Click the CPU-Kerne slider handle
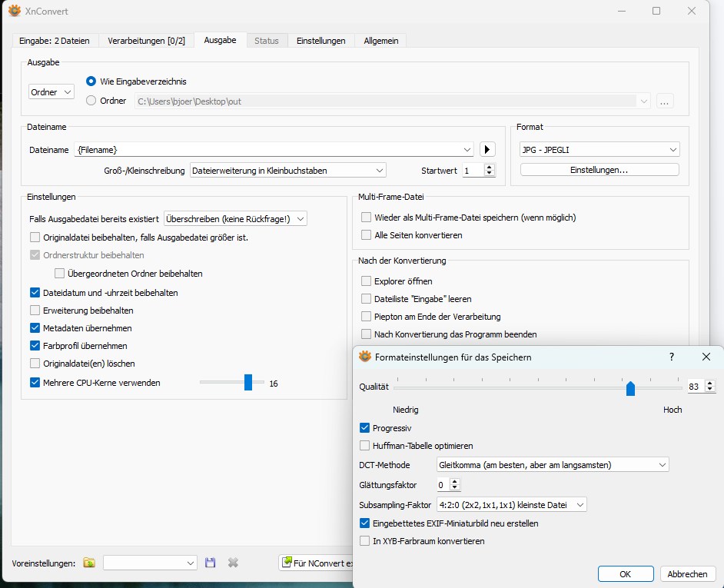 [248, 383]
